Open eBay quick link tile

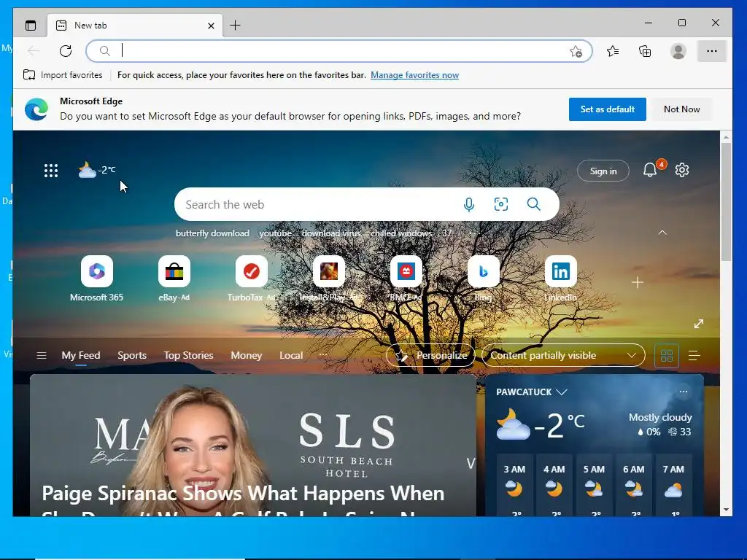point(174,279)
